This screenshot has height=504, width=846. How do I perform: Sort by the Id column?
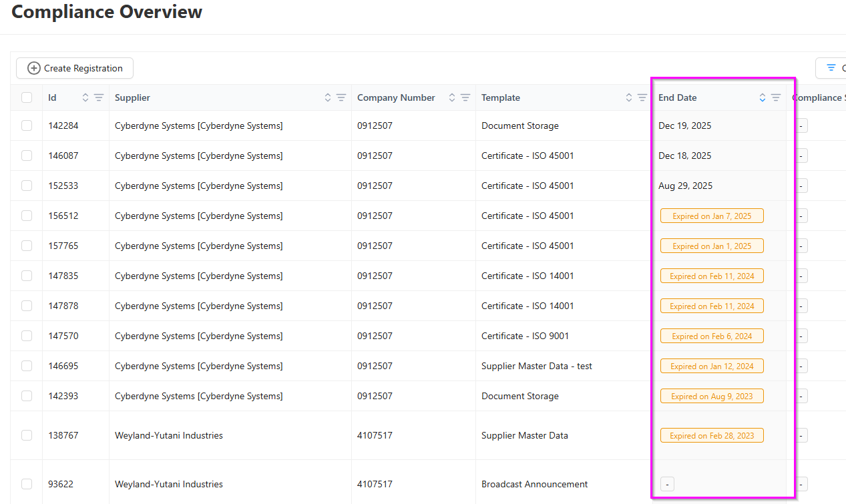(85, 97)
